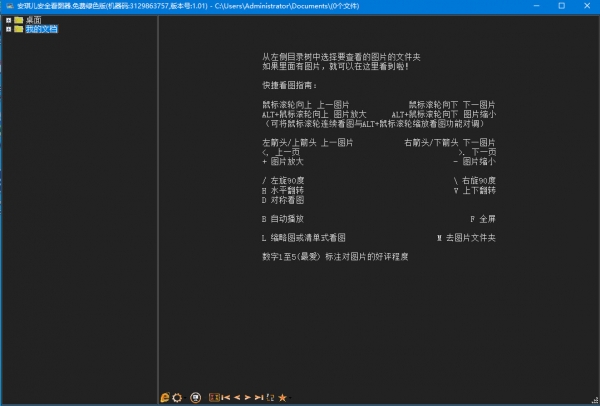The height and width of the screenshot is (406, 600).
Task: Minimize the viewer window
Action: tap(536, 6)
